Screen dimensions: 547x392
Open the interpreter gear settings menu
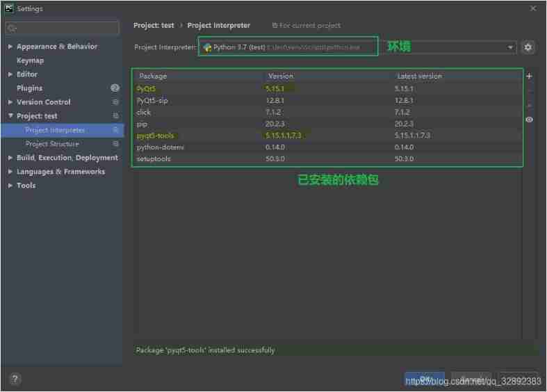click(x=528, y=47)
